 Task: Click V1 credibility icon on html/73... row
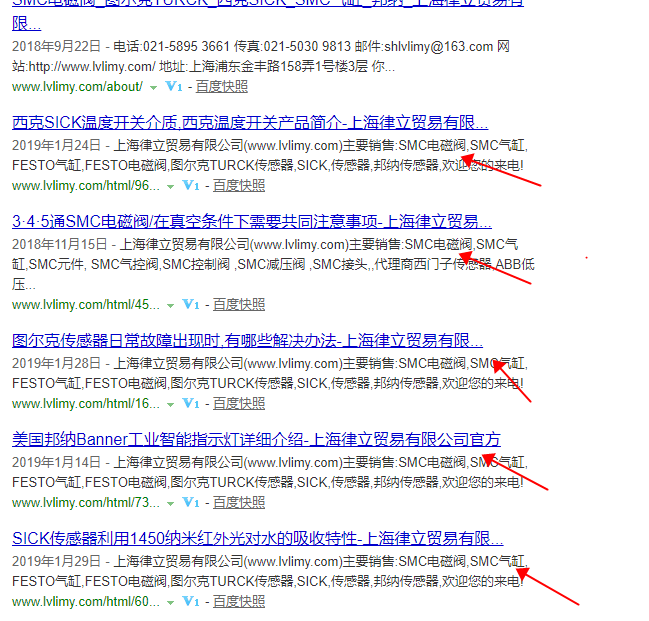(x=191, y=503)
